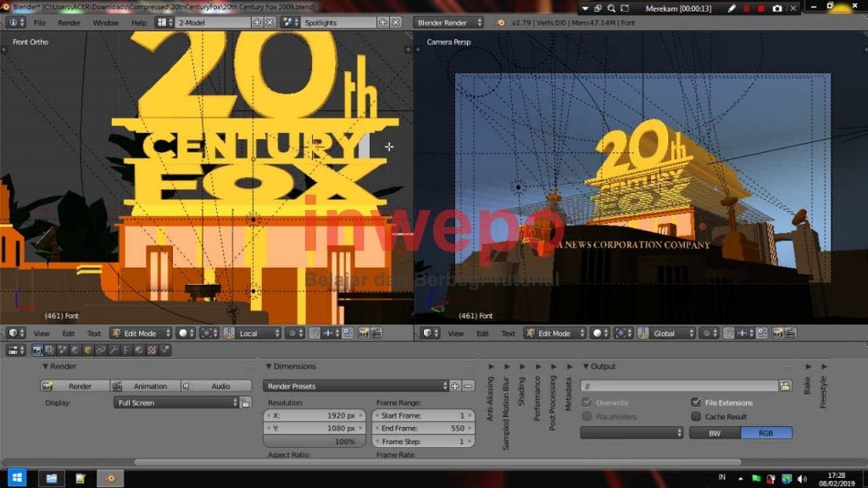Open the World properties tab
The height and width of the screenshot is (488, 868).
(x=75, y=350)
